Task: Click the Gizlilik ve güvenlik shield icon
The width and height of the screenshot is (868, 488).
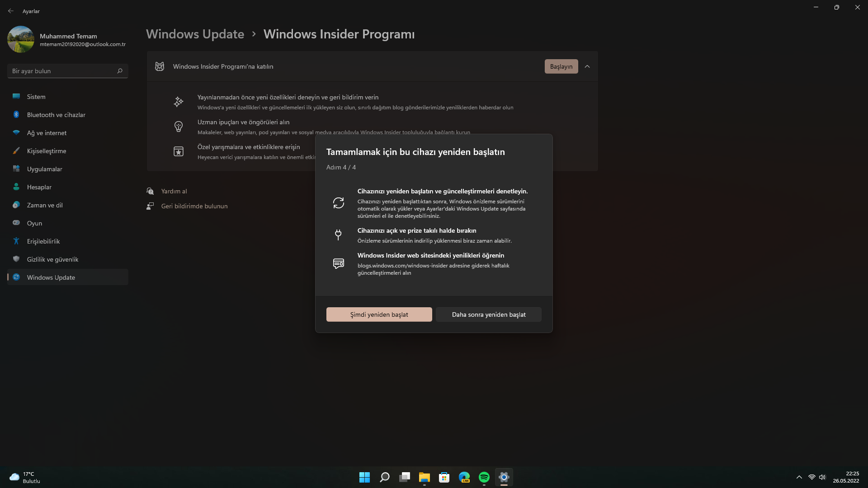Action: [16, 259]
